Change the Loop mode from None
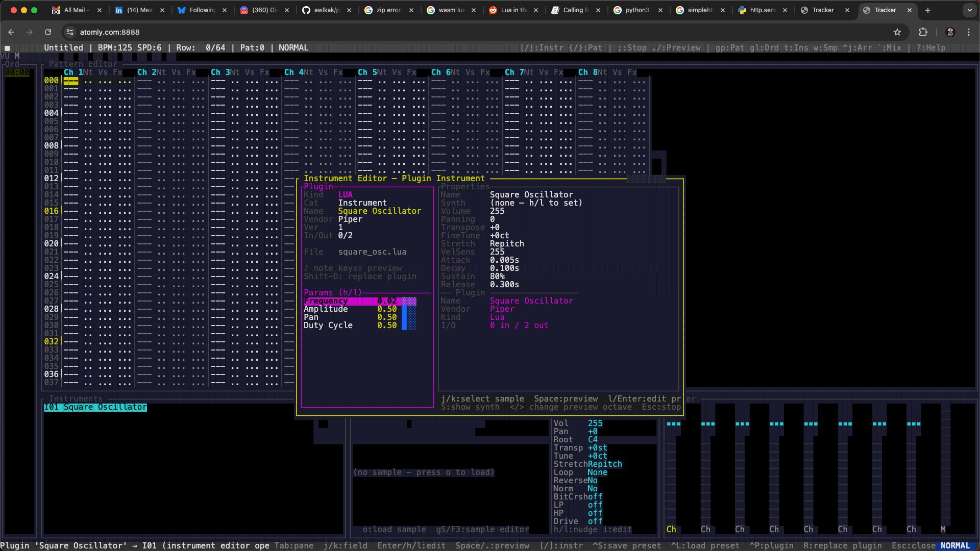The image size is (980, 551). point(597,472)
